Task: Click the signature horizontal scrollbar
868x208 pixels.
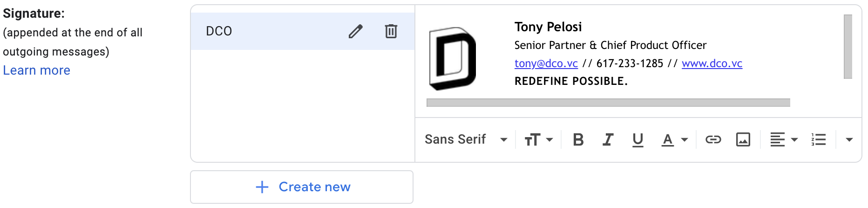Action: [x=608, y=103]
